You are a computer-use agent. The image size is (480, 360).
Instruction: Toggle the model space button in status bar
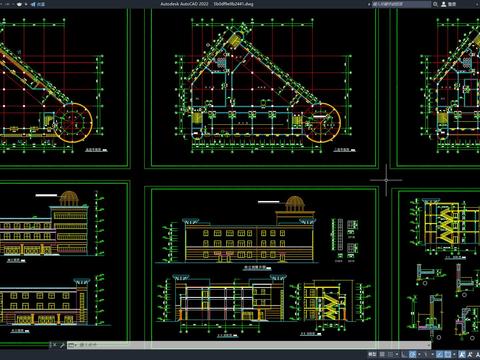pos(372,354)
